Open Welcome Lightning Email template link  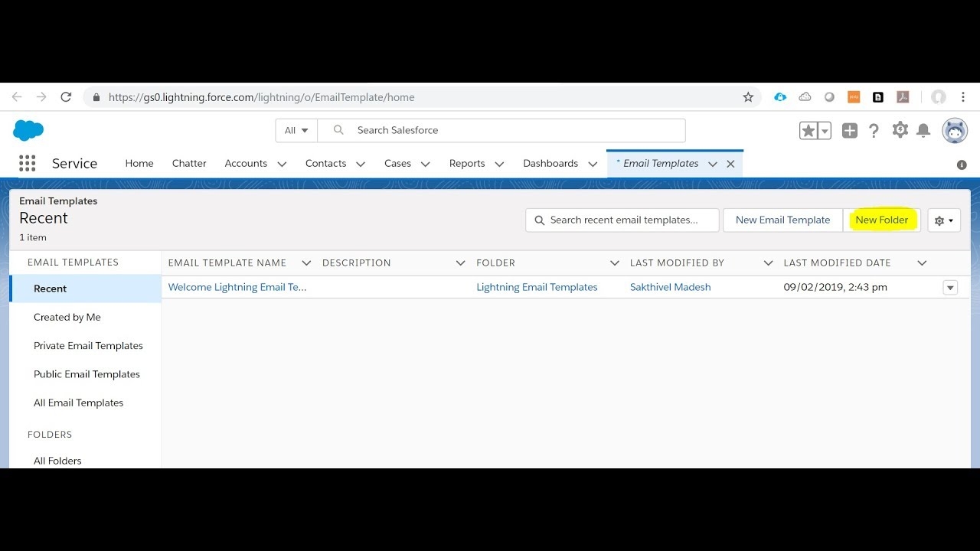[237, 287]
